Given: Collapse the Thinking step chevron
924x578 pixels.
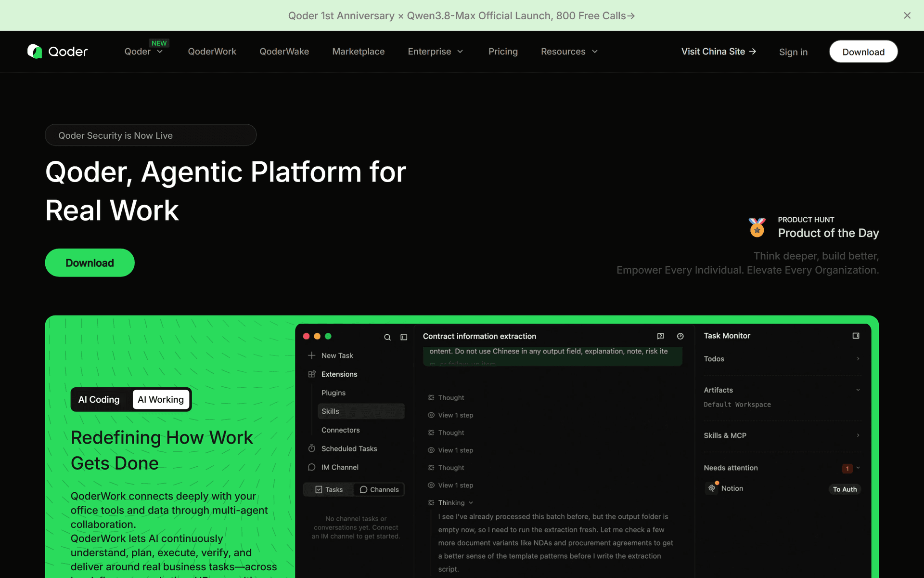Looking at the screenshot, I should point(471,503).
